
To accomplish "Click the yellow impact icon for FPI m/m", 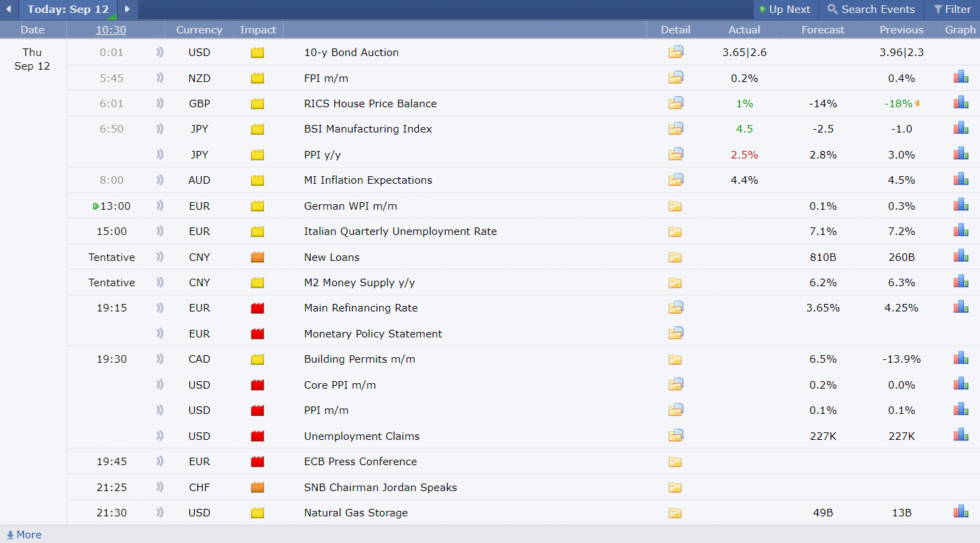I will pyautogui.click(x=258, y=79).
